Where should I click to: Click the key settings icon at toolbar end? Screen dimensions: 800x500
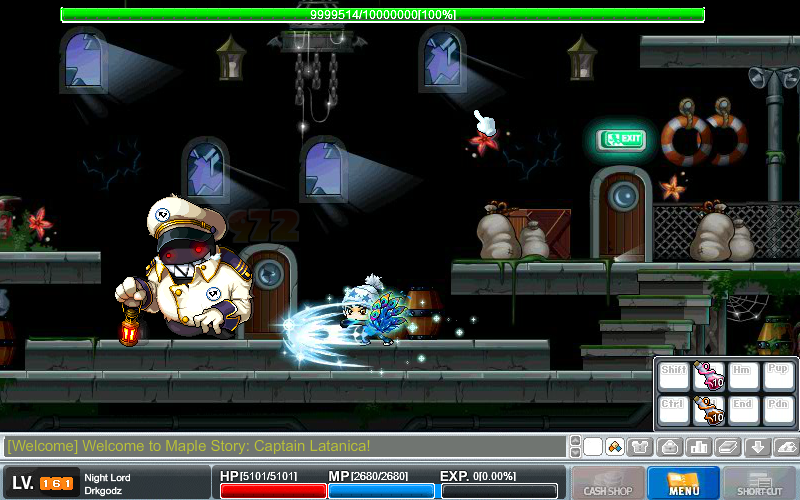[x=787, y=447]
